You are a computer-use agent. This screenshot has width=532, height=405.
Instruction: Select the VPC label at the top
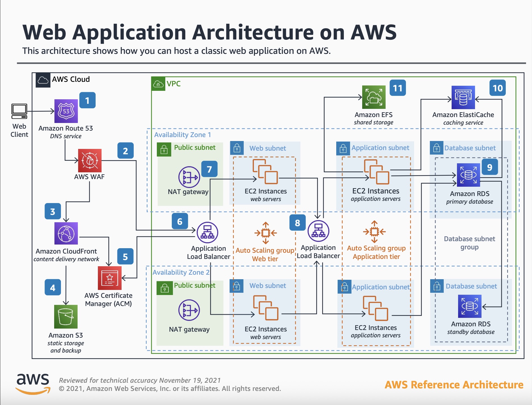click(x=173, y=84)
